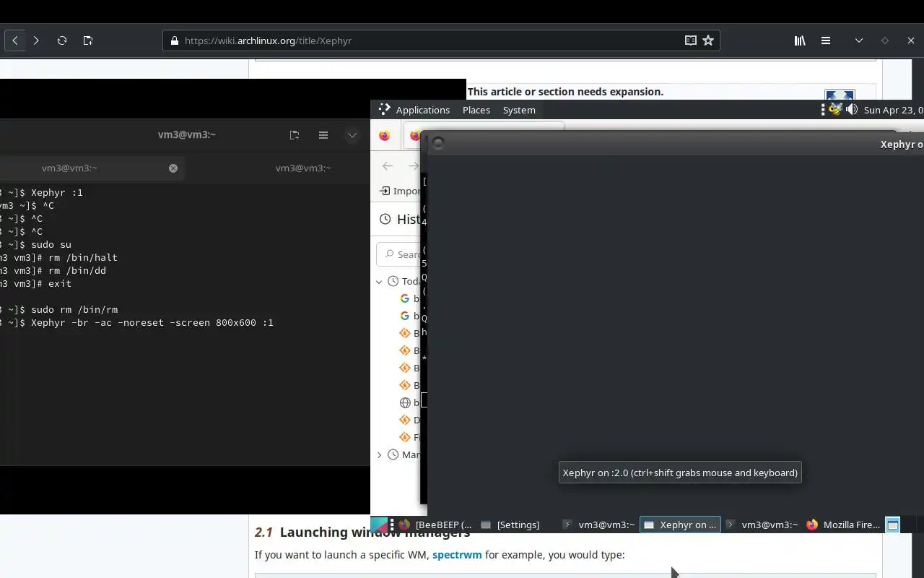Screen dimensions: 924x578
Task: Switch to [Settings] taskbar item
Action: coord(510,525)
